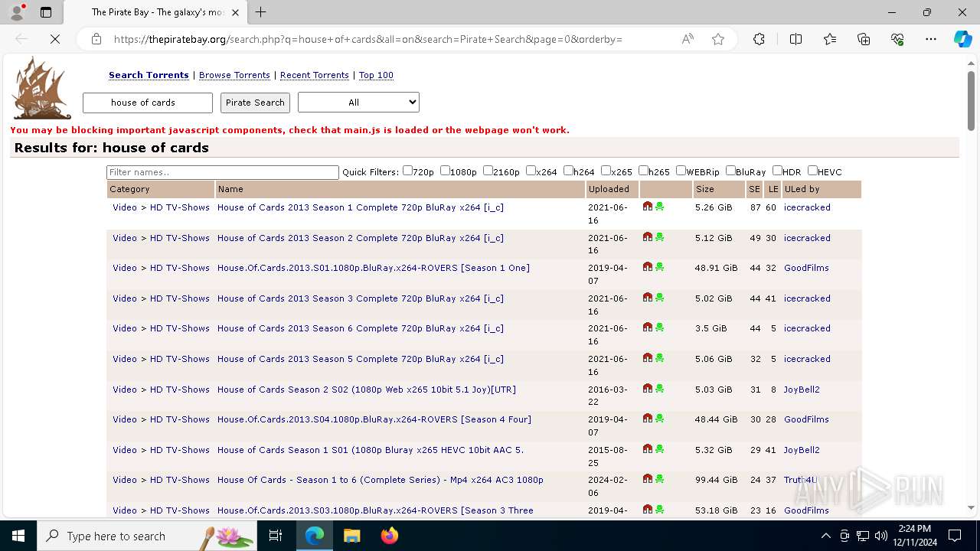Open the Windows Start menu
Viewport: 980px width, 551px height.
pyautogui.click(x=18, y=536)
